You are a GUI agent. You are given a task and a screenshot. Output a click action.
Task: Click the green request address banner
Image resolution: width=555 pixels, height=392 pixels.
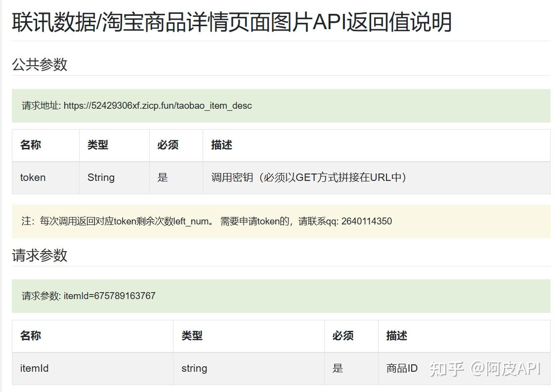tap(277, 105)
